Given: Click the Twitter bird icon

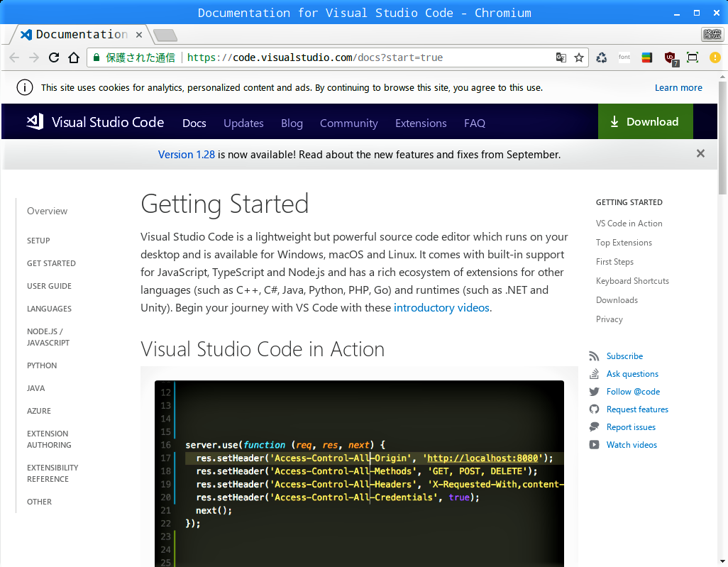Looking at the screenshot, I should 594,392.
